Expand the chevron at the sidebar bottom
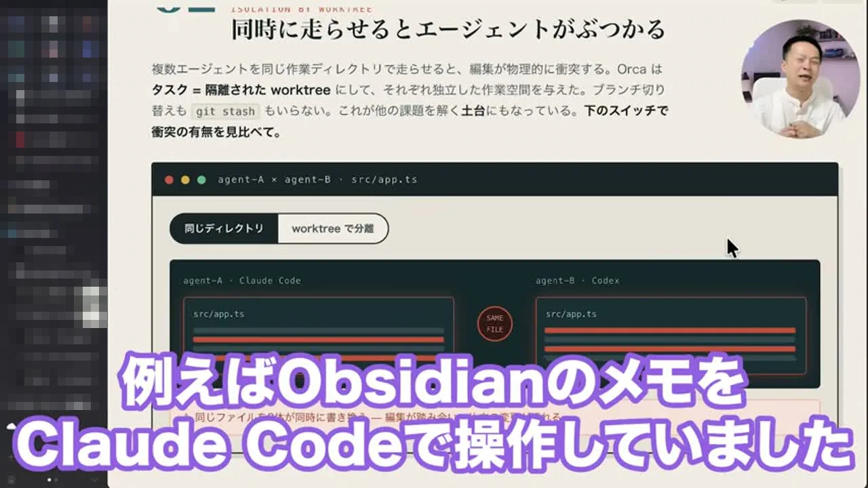Viewport: 868px width, 488px height. [94, 480]
